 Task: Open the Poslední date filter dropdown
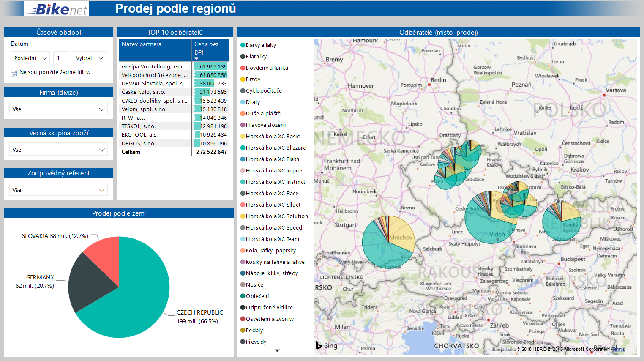[30, 58]
